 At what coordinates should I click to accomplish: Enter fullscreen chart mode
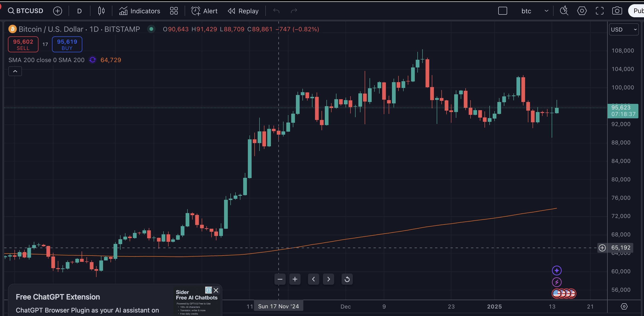point(599,11)
